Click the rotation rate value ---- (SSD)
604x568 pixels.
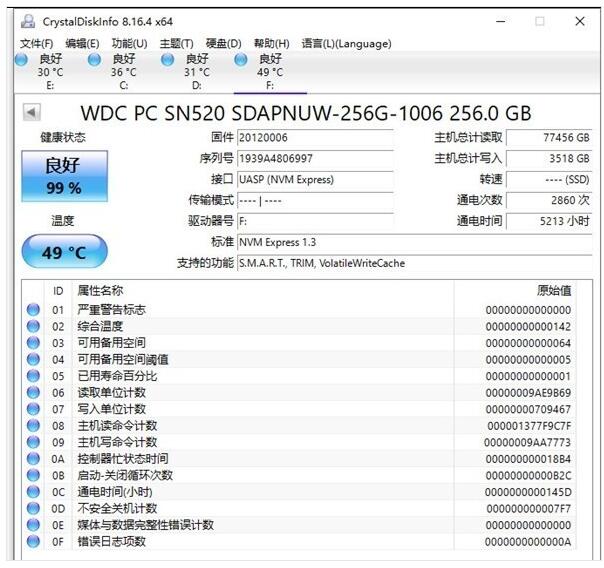(549, 179)
